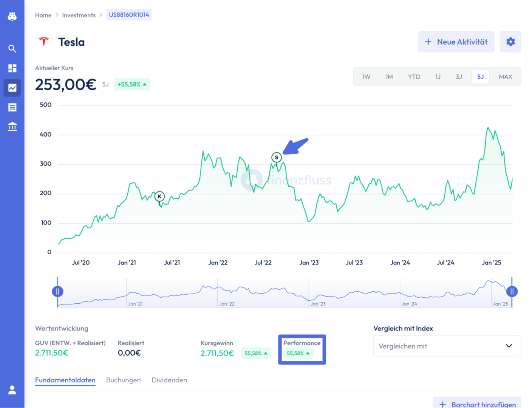Open the bank accounts icon in sidebar

(x=12, y=127)
